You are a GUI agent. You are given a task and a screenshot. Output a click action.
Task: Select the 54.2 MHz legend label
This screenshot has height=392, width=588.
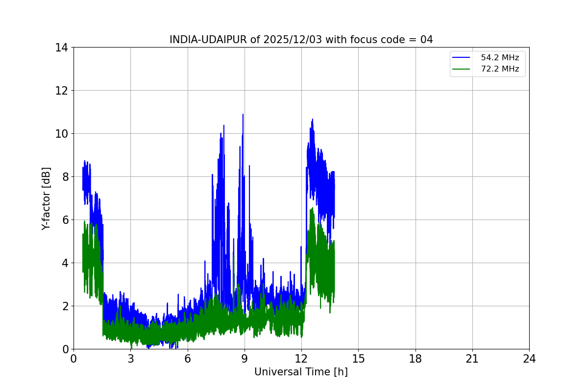pyautogui.click(x=500, y=58)
